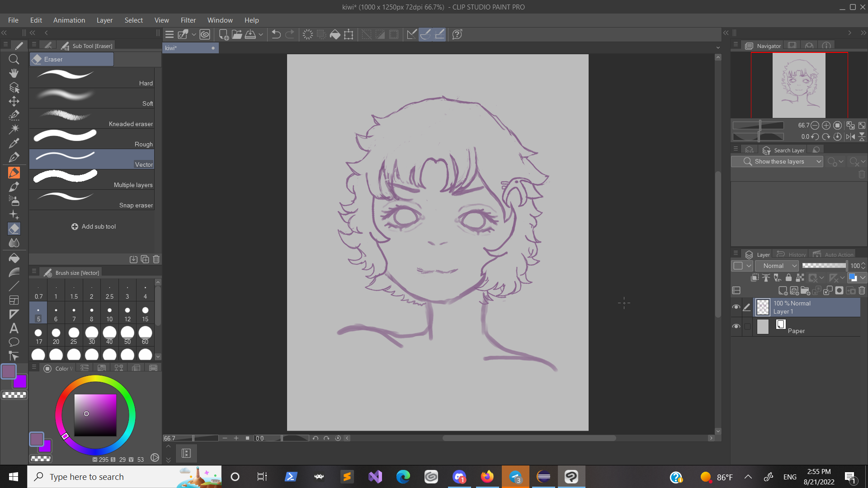
Task: Click the Undo icon in command bar
Action: 276,34
